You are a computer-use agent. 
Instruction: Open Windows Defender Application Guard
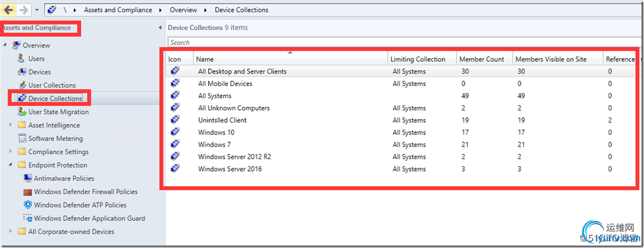click(x=90, y=219)
